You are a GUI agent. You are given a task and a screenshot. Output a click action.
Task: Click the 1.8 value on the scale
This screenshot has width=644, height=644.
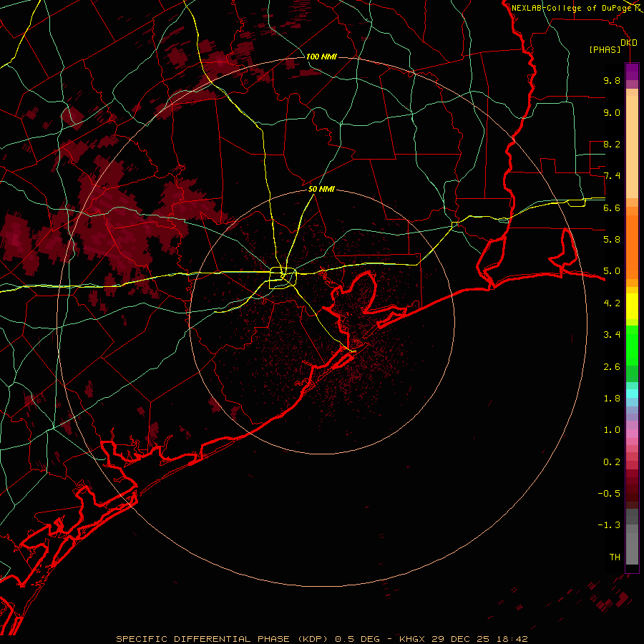tap(612, 399)
